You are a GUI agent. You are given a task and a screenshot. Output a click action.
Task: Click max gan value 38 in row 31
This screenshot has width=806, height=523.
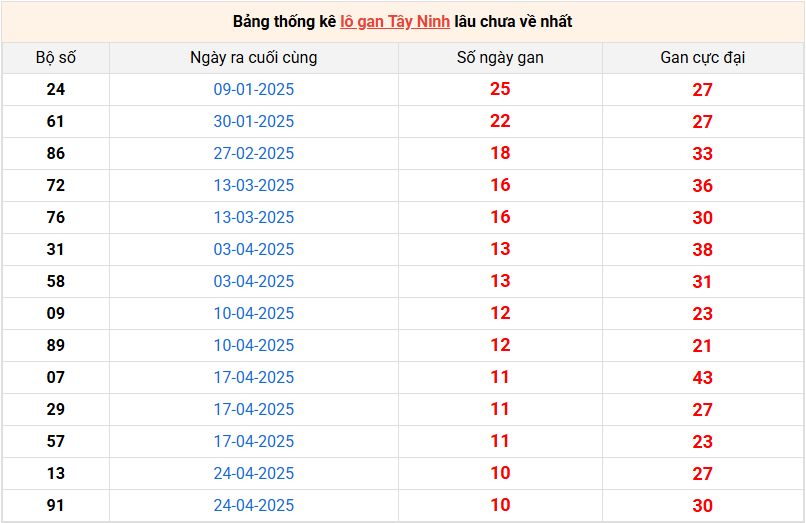click(702, 250)
